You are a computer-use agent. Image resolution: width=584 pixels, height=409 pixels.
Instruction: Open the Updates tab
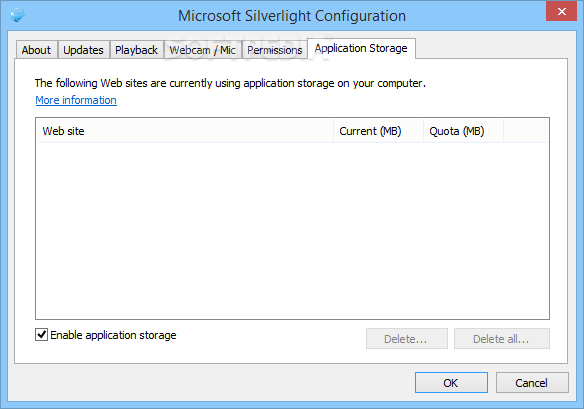pyautogui.click(x=83, y=50)
